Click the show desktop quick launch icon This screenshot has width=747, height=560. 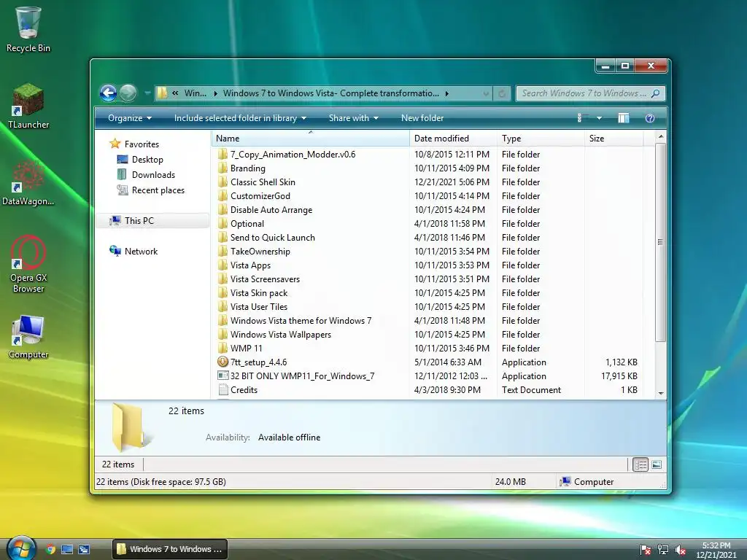pos(66,550)
